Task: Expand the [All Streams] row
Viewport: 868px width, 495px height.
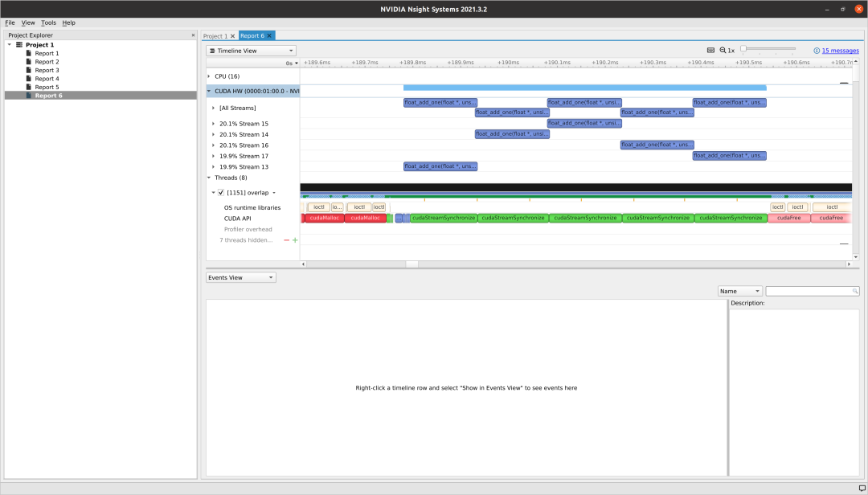Action: pos(213,108)
